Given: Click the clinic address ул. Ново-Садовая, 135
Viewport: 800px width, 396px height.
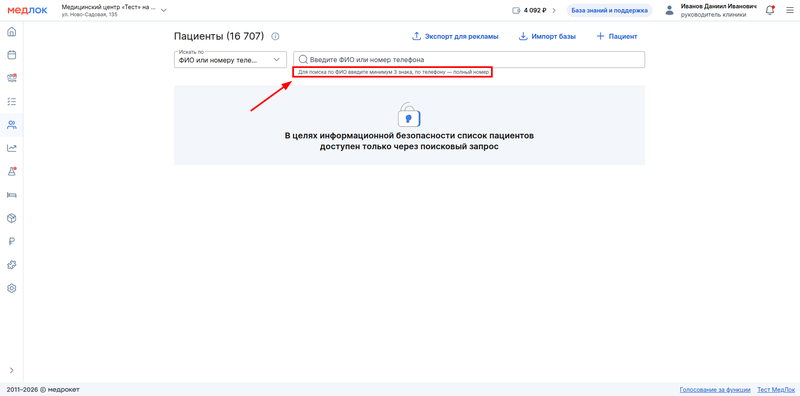Looking at the screenshot, I should 89,15.
